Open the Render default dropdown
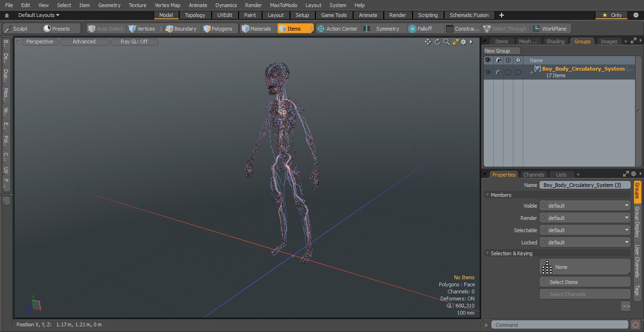Image resolution: width=644 pixels, height=332 pixels. pyautogui.click(x=585, y=218)
